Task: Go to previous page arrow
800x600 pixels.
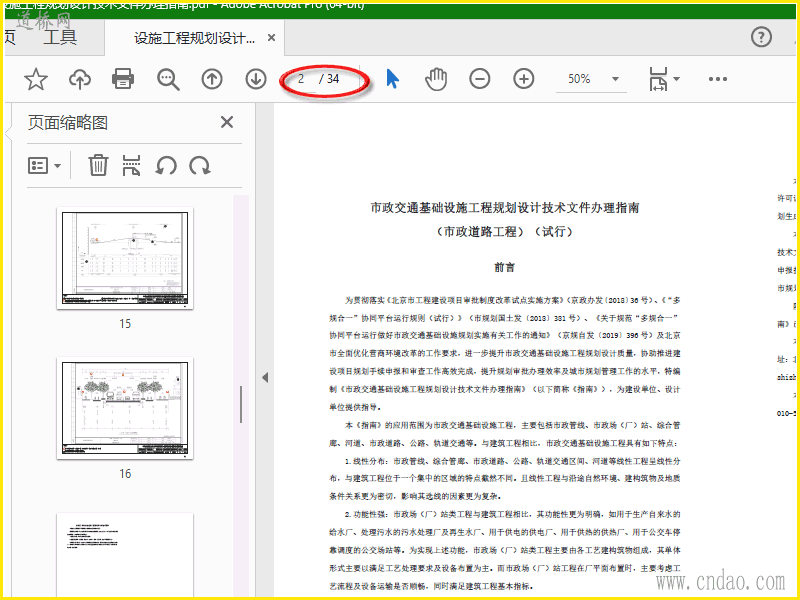Action: pos(212,79)
